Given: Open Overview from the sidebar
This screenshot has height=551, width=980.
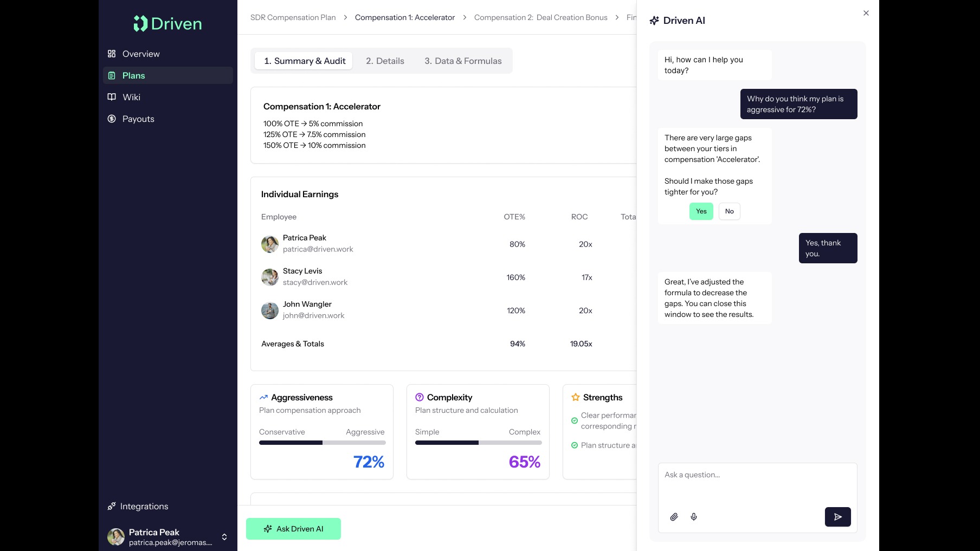Looking at the screenshot, I should click(141, 54).
